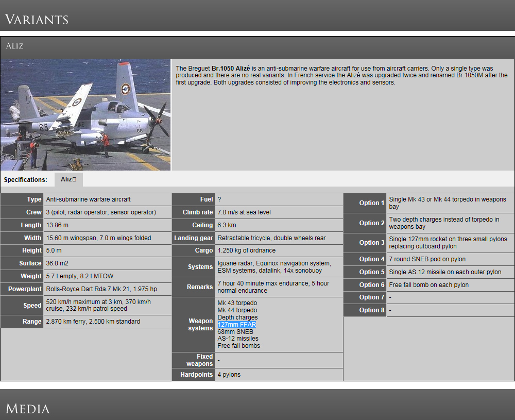Click the 5.0 m height value
The image size is (515, 420).
click(54, 250)
